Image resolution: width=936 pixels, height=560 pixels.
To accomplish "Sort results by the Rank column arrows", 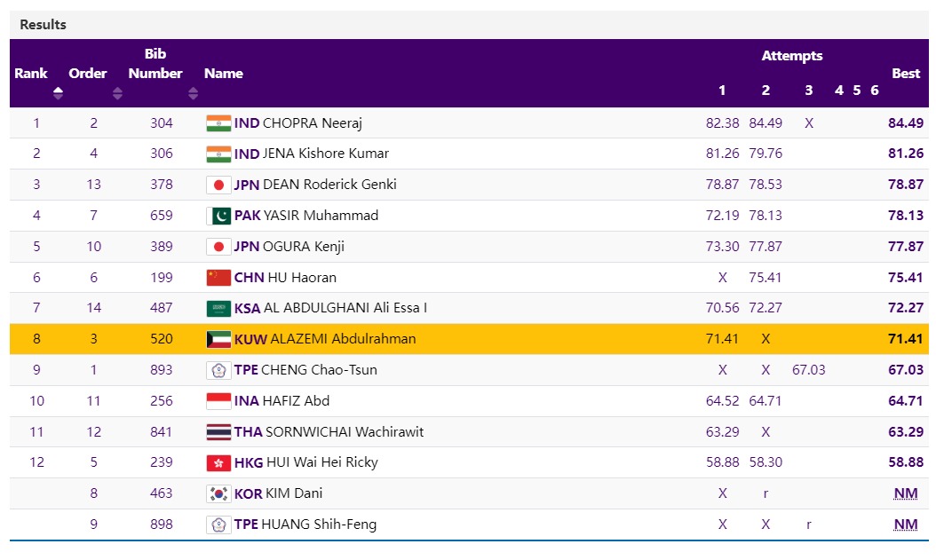I will 58,92.
